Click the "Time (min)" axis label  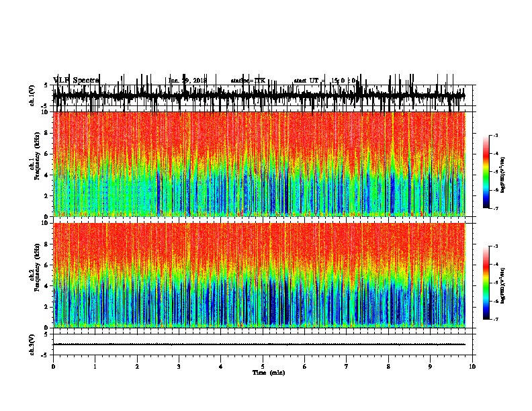pos(269,373)
